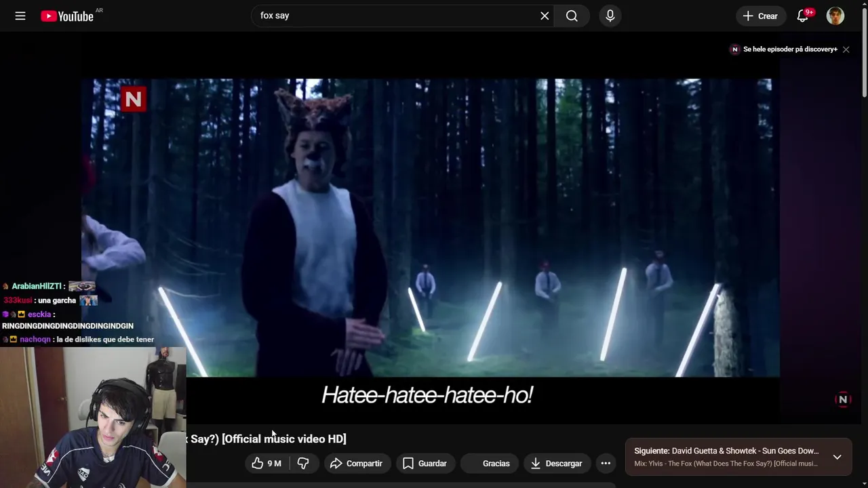Click the Gracias button

[488, 464]
